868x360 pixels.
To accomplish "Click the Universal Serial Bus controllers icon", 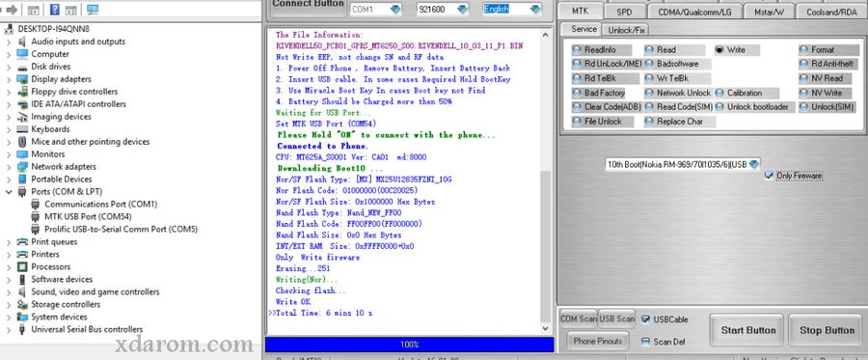I will coord(22,329).
